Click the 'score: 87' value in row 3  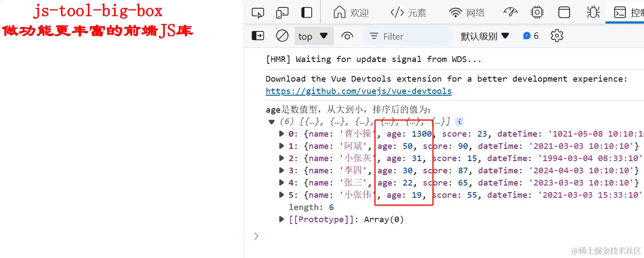tap(446, 171)
